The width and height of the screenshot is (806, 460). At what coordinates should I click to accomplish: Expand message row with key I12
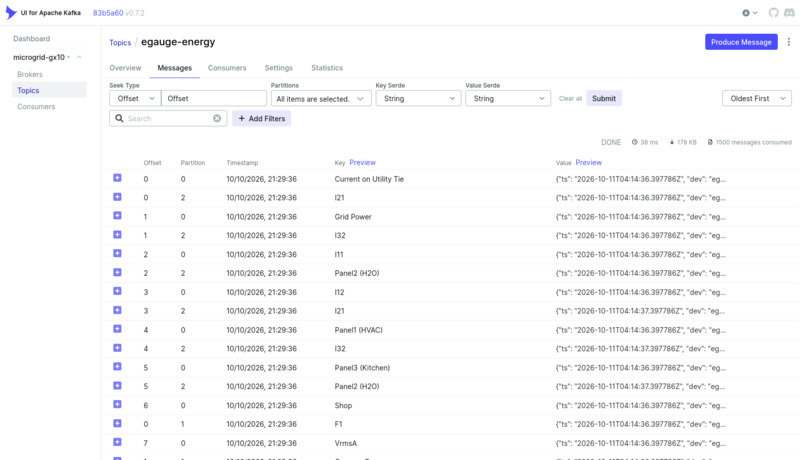tap(117, 291)
